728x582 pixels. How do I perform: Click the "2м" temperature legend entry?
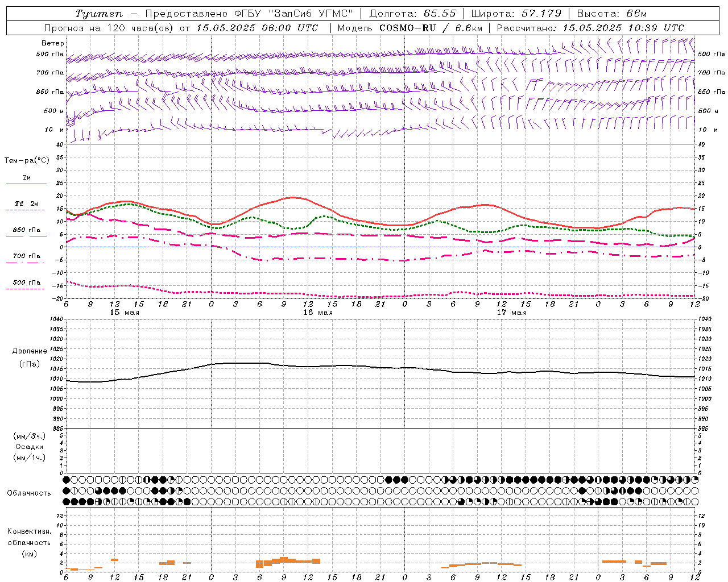pos(27,177)
